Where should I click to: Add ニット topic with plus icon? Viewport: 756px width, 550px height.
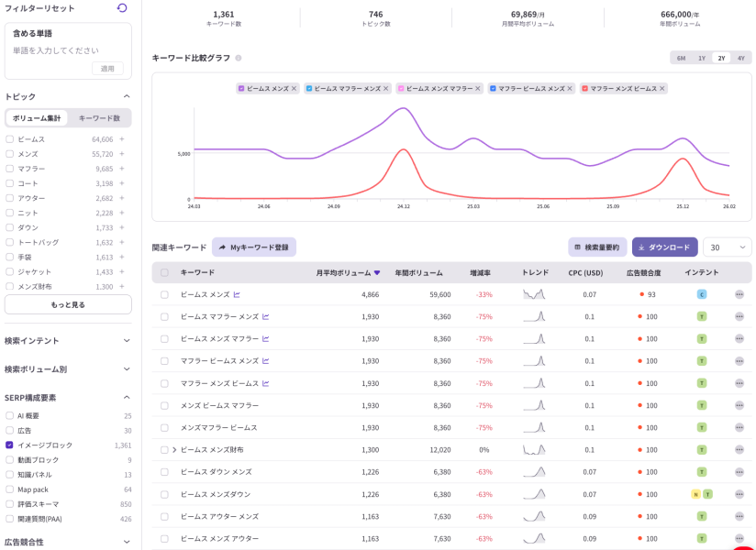click(x=122, y=213)
